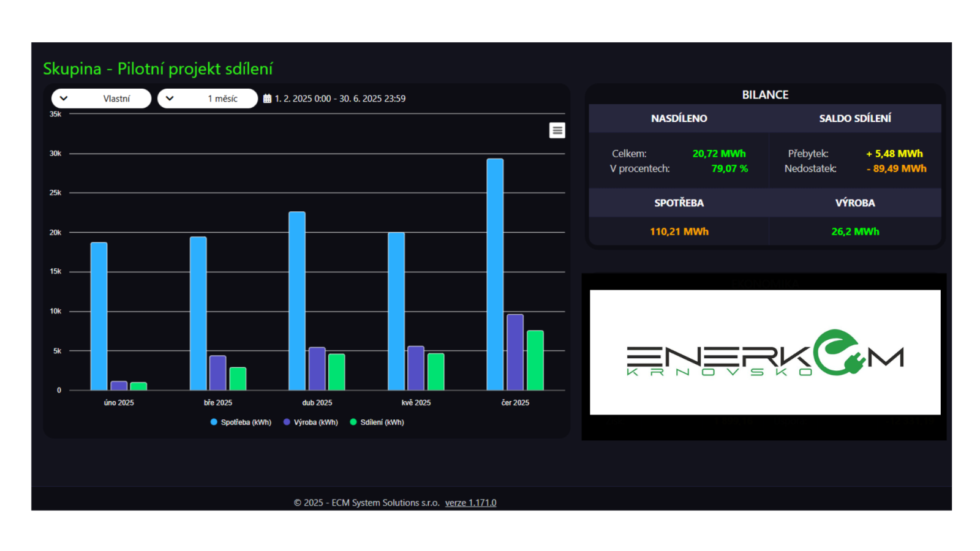Viewport: 980px width, 551px height.
Task: Click the 26,2 MWh production value
Action: [x=854, y=231]
